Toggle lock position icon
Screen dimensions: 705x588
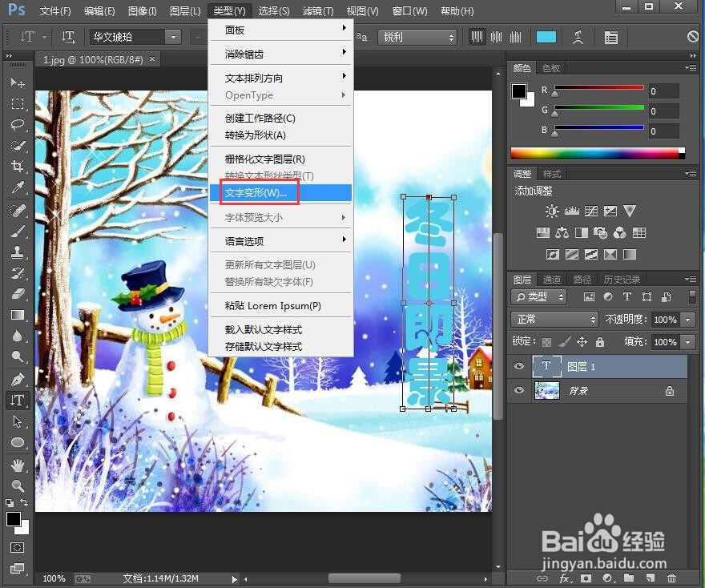[582, 342]
